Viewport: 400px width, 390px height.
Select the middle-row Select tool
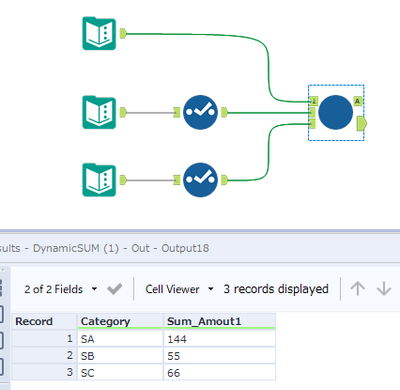pos(200,112)
